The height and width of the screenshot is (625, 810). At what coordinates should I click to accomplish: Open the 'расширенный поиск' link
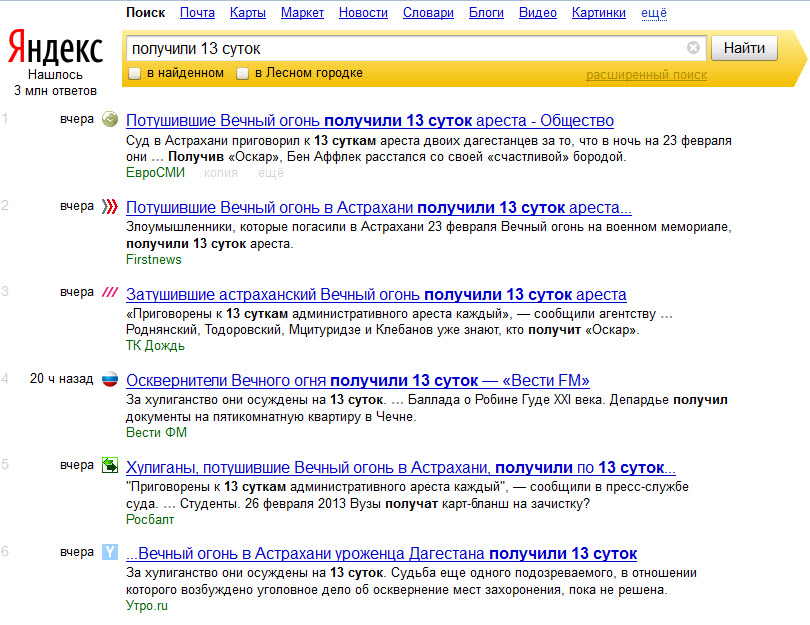(646, 75)
